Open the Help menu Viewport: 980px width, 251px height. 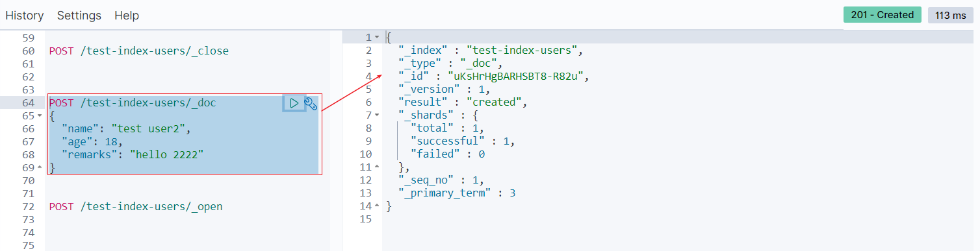click(x=127, y=15)
